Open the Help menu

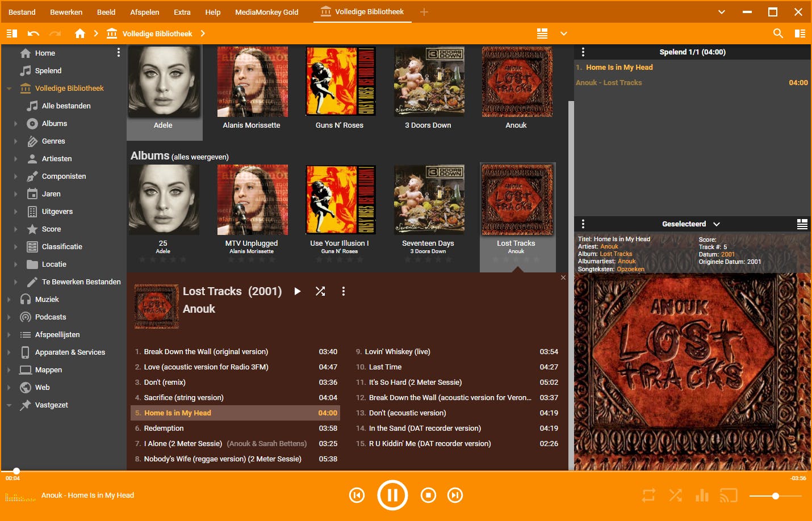point(213,12)
